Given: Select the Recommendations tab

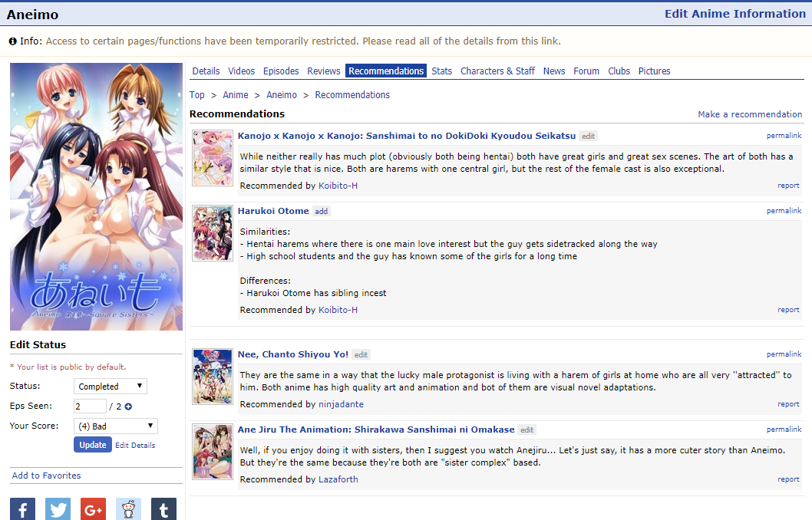Looking at the screenshot, I should point(386,71).
